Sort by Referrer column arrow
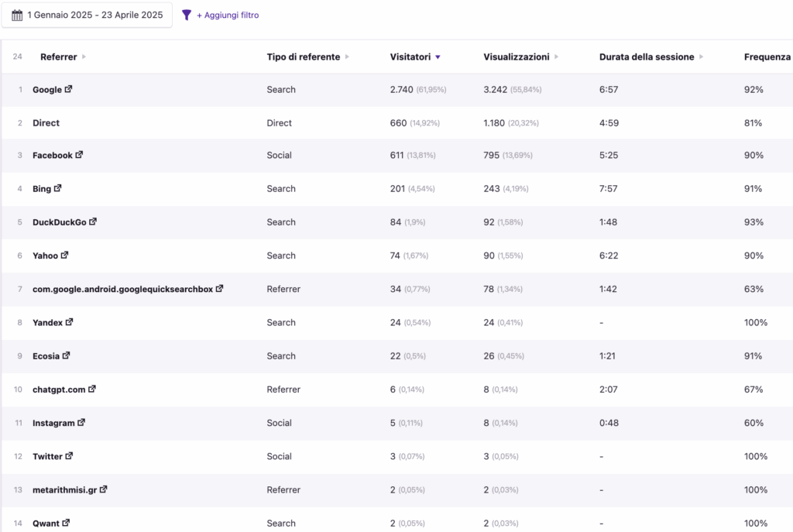 coord(84,57)
